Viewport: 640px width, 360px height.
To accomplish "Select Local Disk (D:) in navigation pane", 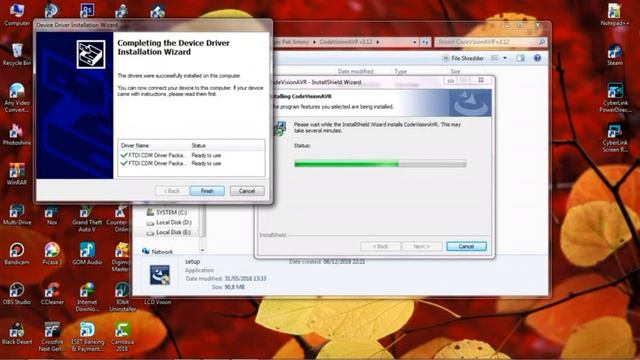I will 173,222.
